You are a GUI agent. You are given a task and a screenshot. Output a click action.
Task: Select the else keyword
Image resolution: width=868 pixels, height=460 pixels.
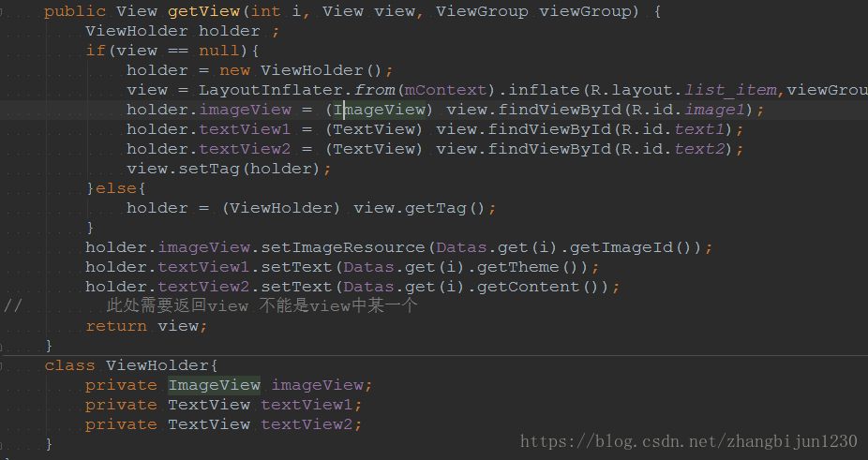(115, 188)
